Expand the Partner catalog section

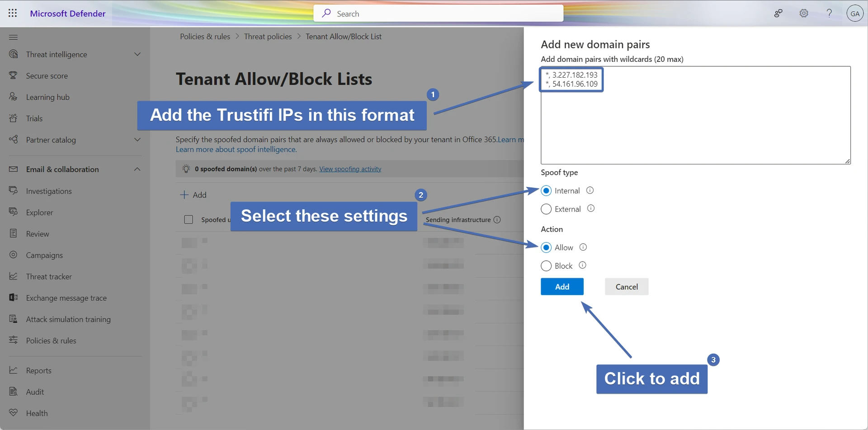(137, 140)
